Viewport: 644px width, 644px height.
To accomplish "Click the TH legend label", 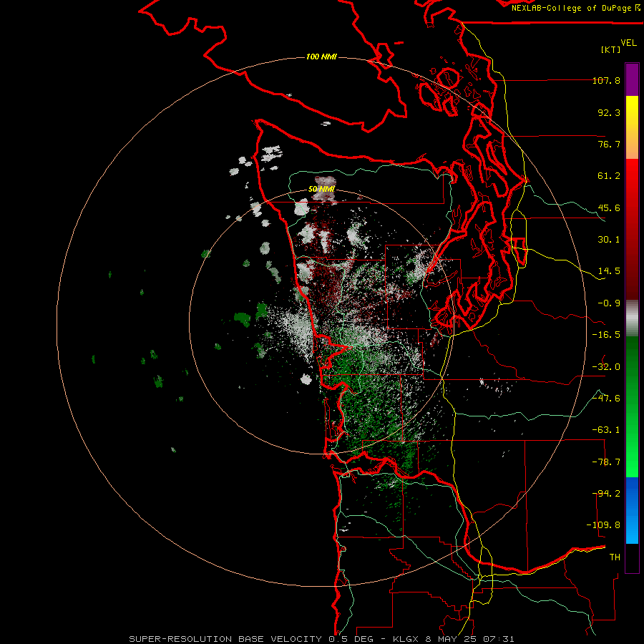I will click(x=615, y=557).
